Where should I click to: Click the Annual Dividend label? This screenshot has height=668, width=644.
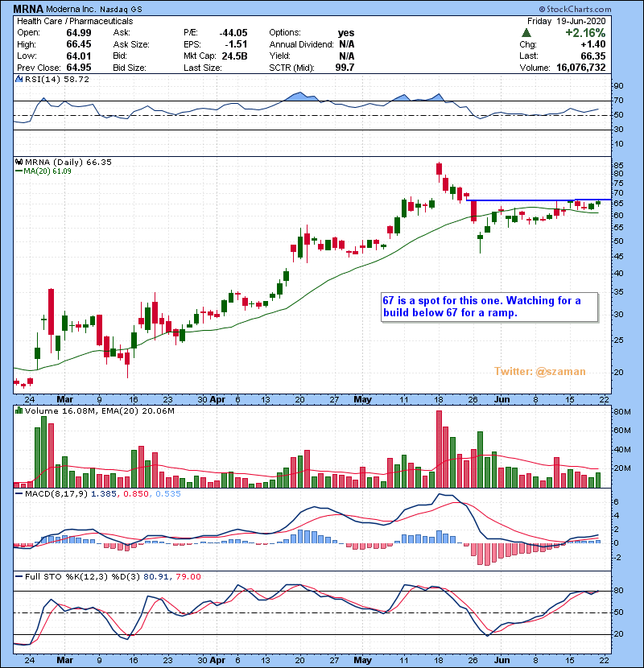click(x=301, y=44)
